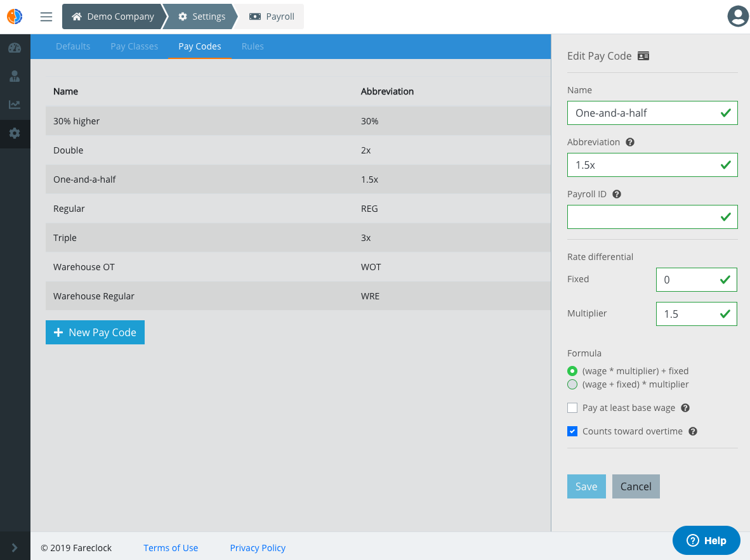Click the 2x abbreviation cell

[x=365, y=150]
